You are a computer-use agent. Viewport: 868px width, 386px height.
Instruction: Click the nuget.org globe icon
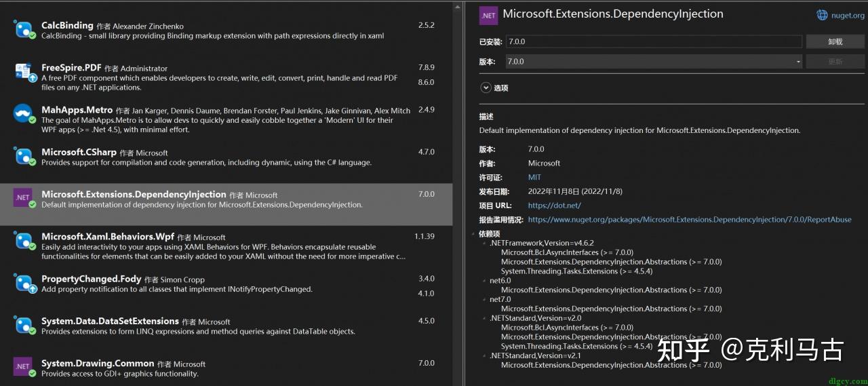pos(822,15)
